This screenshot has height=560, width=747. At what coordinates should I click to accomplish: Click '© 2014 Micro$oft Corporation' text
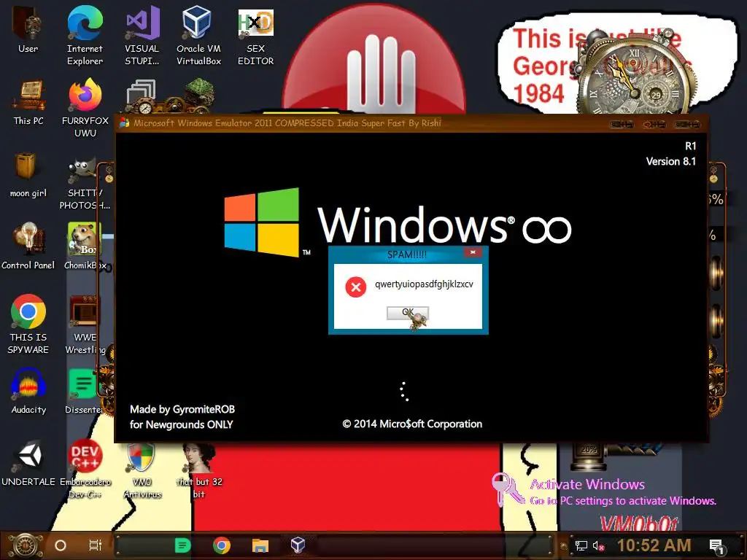tap(412, 424)
